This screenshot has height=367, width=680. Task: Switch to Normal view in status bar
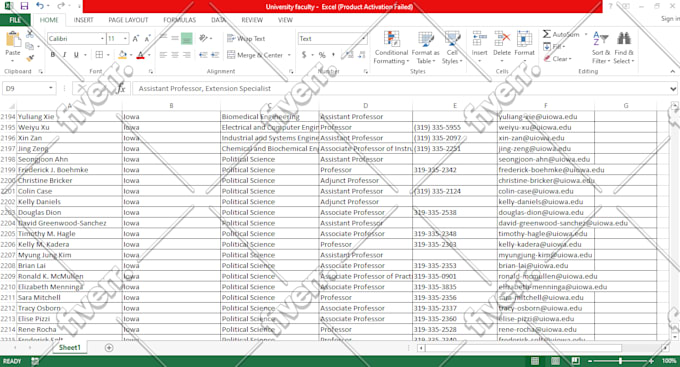[x=535, y=361]
